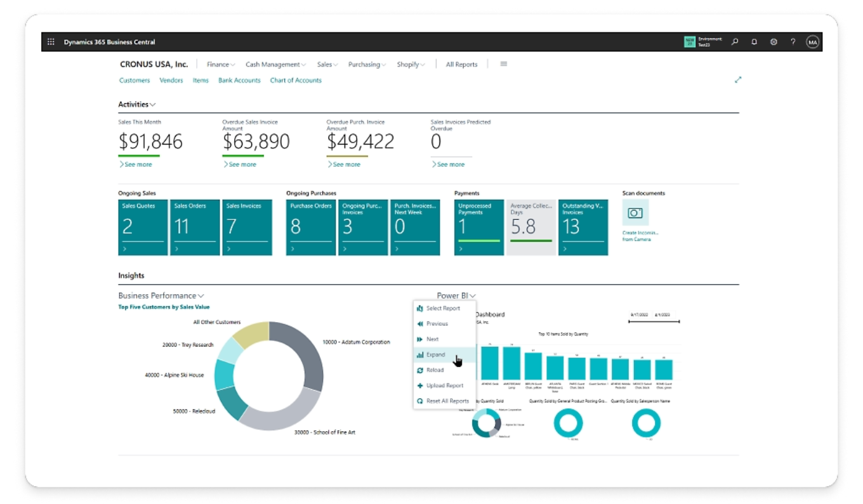Click the help question mark icon
Viewport: 863px width, 504px height.
click(793, 42)
